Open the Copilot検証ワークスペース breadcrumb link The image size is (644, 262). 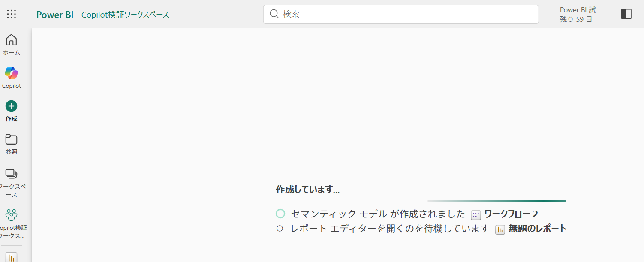pos(125,15)
